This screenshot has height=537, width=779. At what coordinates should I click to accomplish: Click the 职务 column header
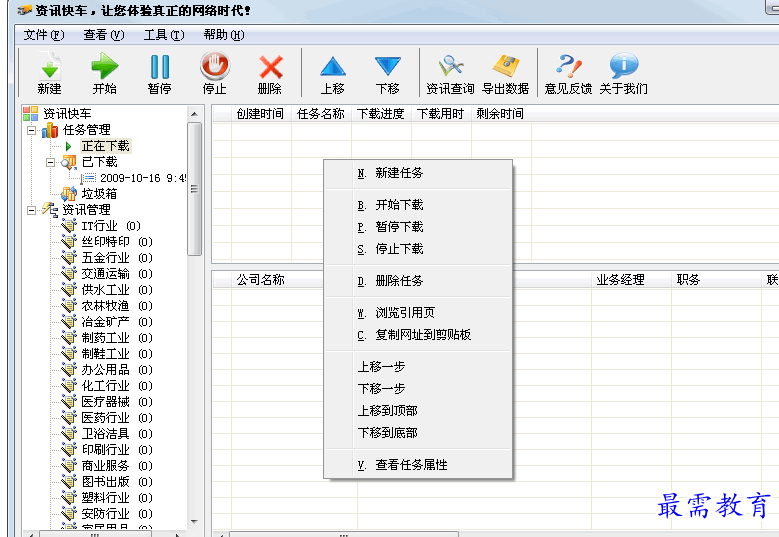click(x=716, y=280)
